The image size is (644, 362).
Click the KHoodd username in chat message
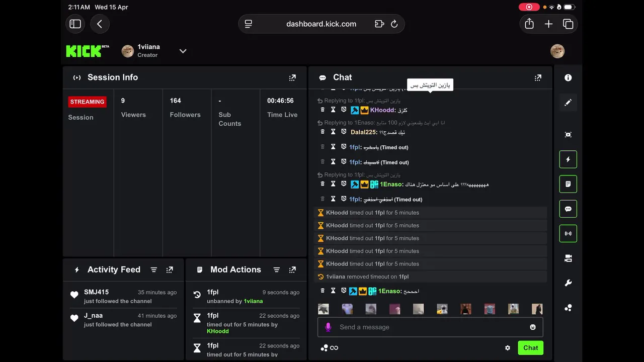click(x=382, y=110)
